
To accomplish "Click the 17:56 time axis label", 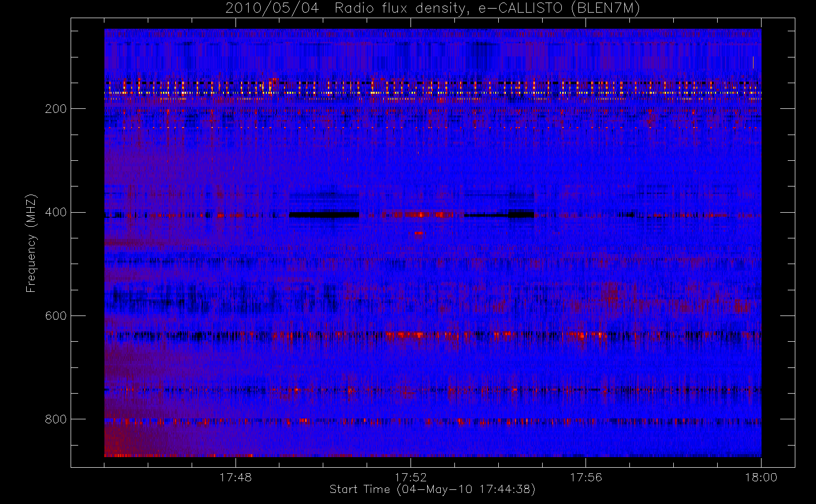I will coord(586,477).
